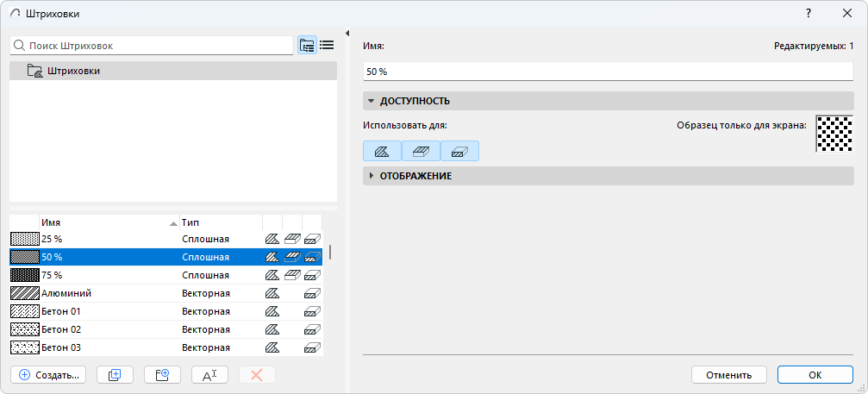868x394 pixels.
Task: Click cut fill icon in Бетон 02 row
Action: (x=312, y=330)
